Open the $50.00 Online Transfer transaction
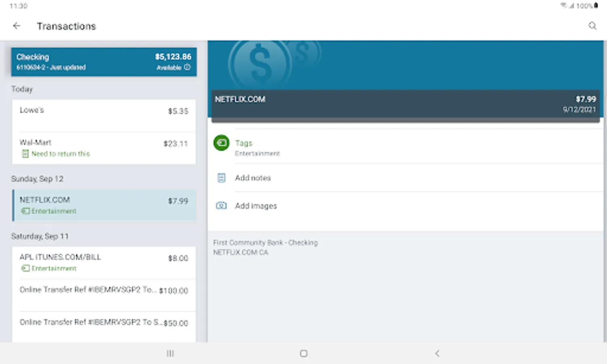 (x=104, y=327)
